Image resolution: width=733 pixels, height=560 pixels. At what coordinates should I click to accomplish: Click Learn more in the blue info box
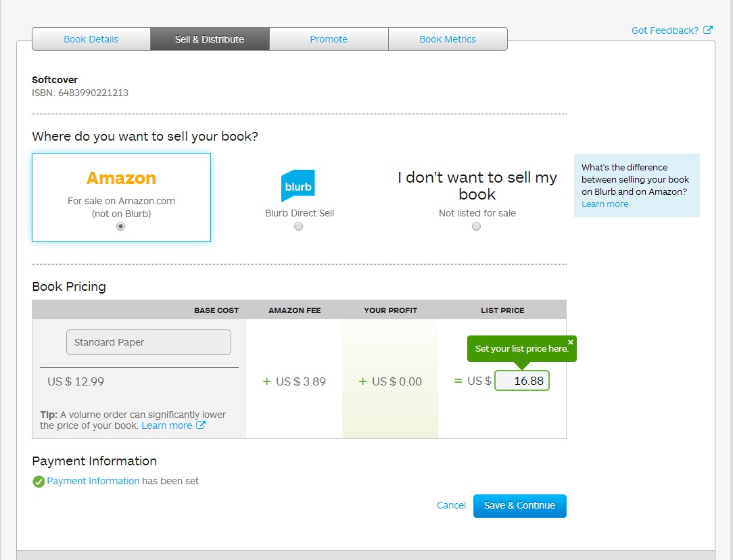[605, 204]
